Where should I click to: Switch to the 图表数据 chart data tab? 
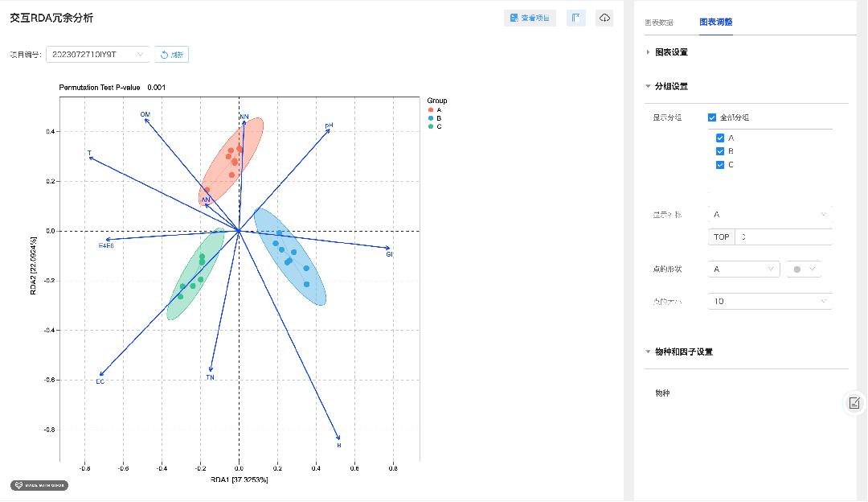[x=659, y=23]
